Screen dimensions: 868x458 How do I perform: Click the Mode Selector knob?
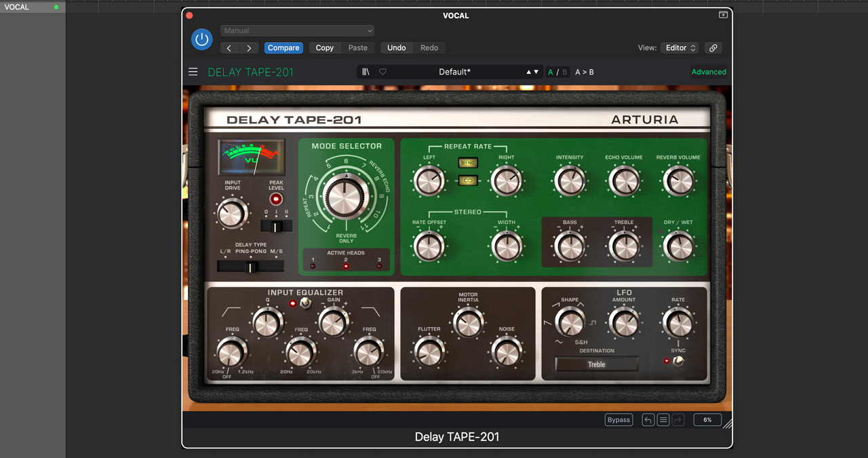[x=346, y=198]
